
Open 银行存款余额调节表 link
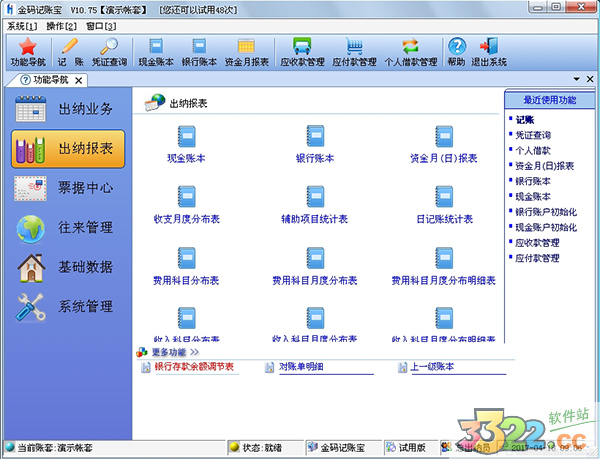click(194, 367)
